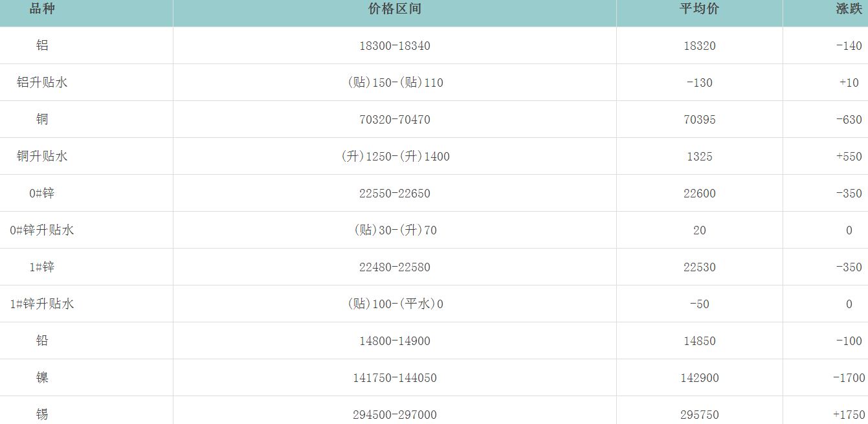The image size is (868, 424).
Task: Select the 0#锌 row label
Action: (42, 194)
